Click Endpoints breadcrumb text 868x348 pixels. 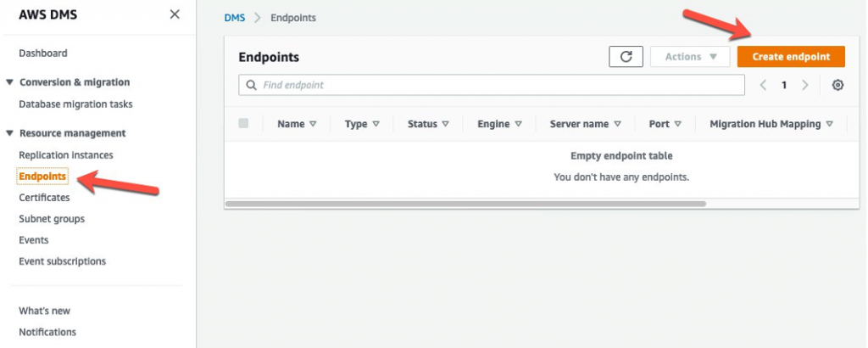[293, 18]
